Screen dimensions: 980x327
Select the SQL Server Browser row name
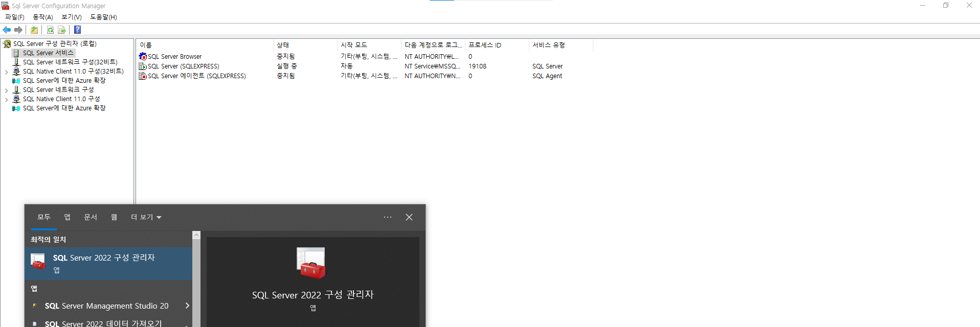coord(174,57)
